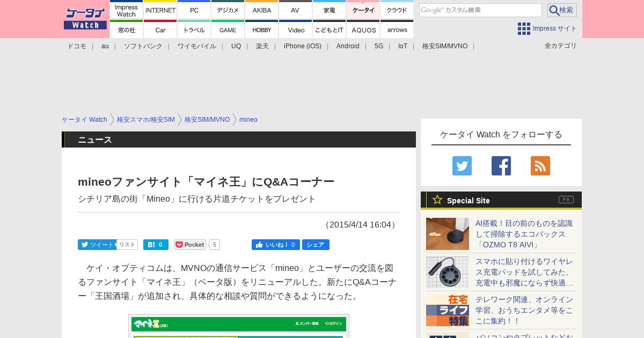Screen dimensions: 644x338
Task: Read the AI搭載 エコバックス article link
Action: tap(525, 234)
